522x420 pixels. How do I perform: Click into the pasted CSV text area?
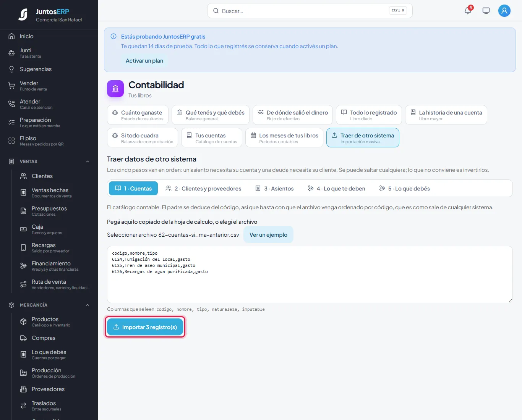tap(310, 275)
